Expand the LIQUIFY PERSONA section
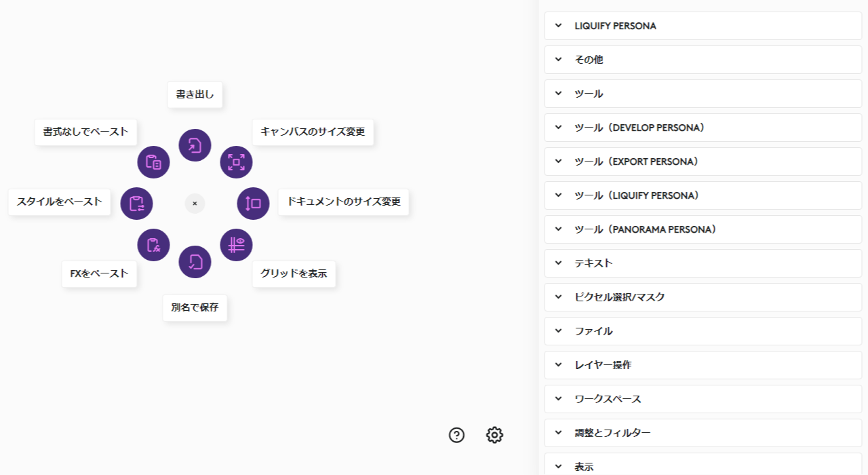The image size is (868, 475). [703, 26]
